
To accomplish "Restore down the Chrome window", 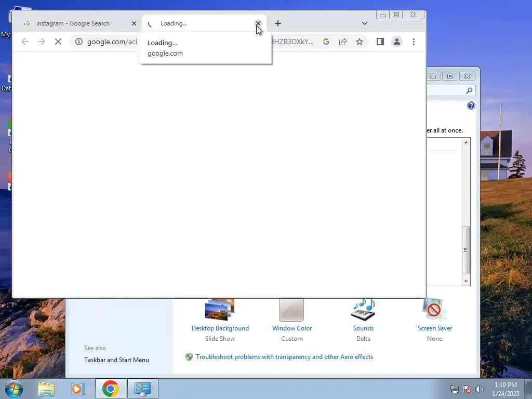I will coord(395,15).
